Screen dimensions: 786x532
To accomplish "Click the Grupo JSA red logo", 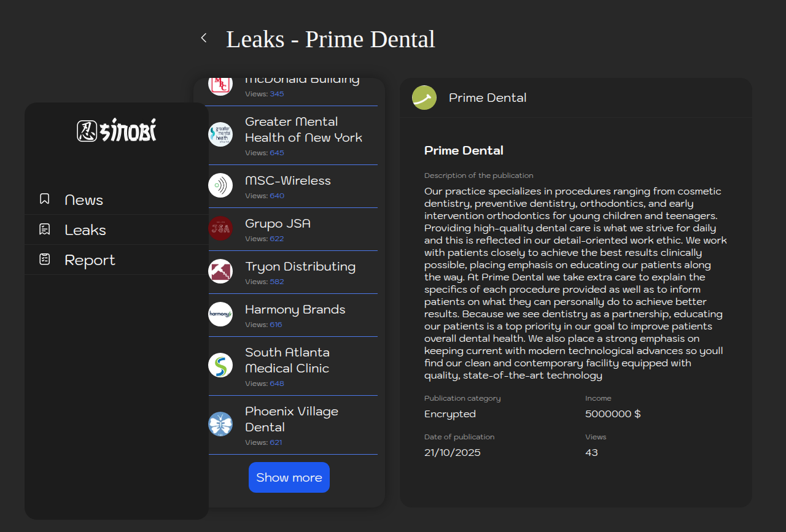I will click(x=220, y=228).
